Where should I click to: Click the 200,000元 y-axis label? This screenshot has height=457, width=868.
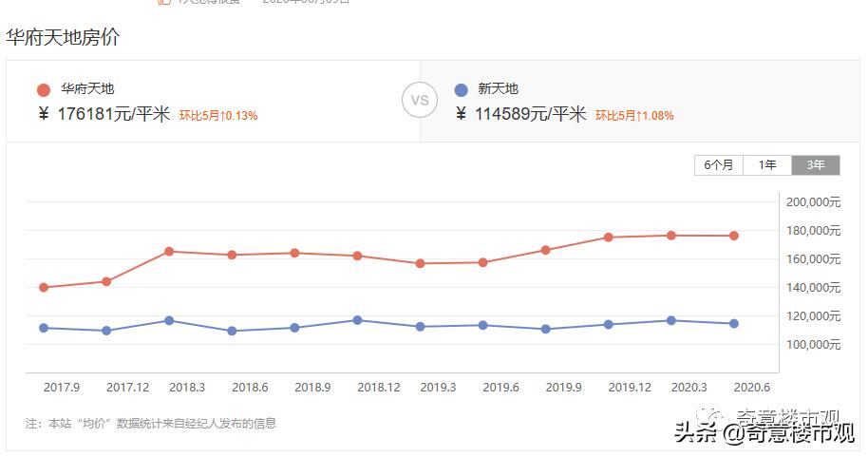(814, 201)
